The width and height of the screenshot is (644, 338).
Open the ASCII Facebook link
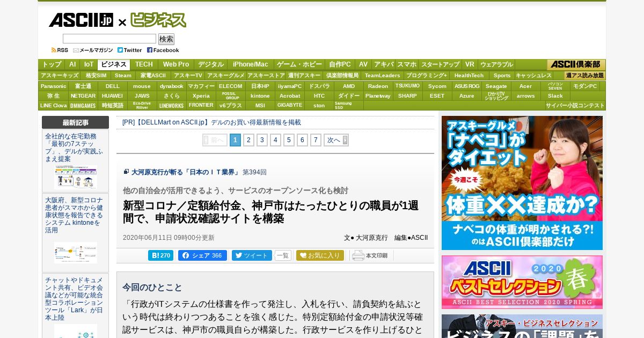pos(163,50)
